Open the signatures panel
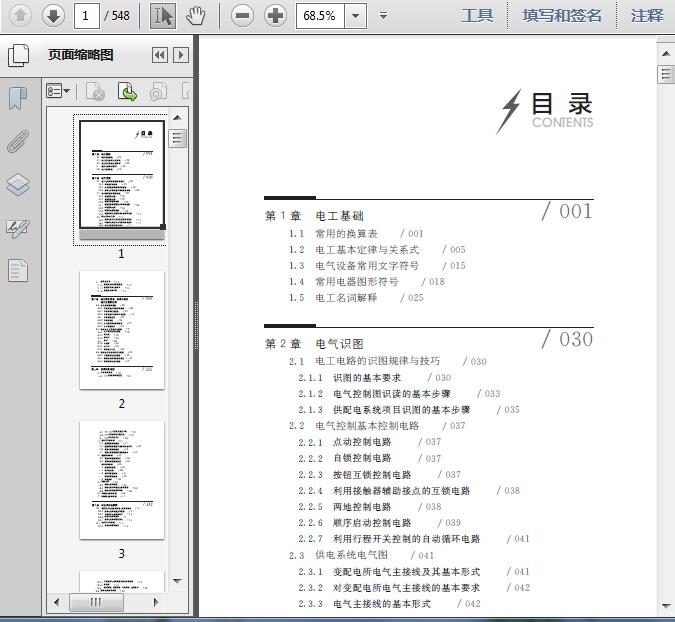This screenshot has width=675, height=622. click(18, 228)
